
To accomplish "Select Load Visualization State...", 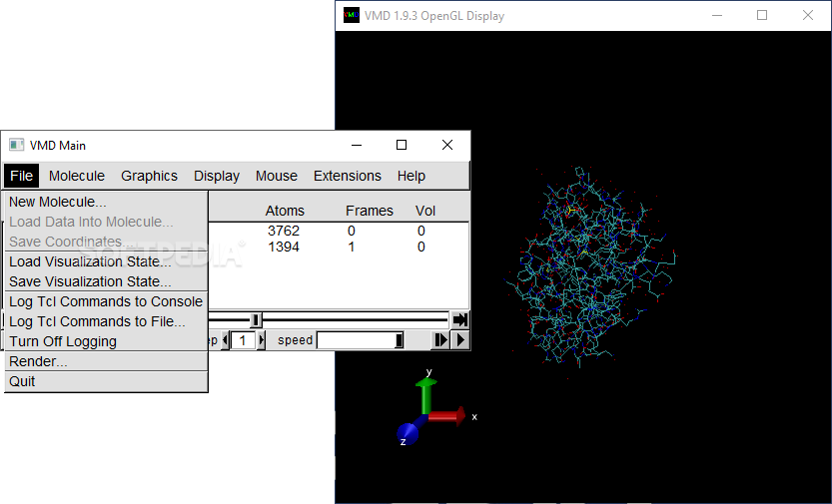I will (x=106, y=261).
